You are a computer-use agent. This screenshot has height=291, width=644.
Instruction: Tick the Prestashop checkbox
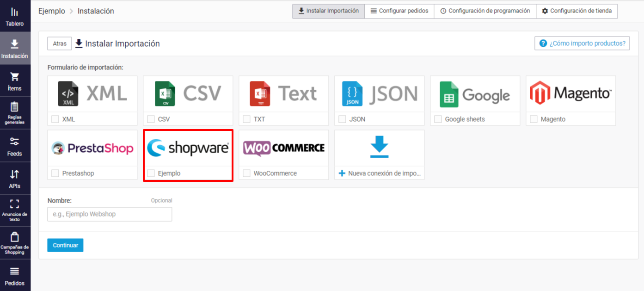click(55, 173)
